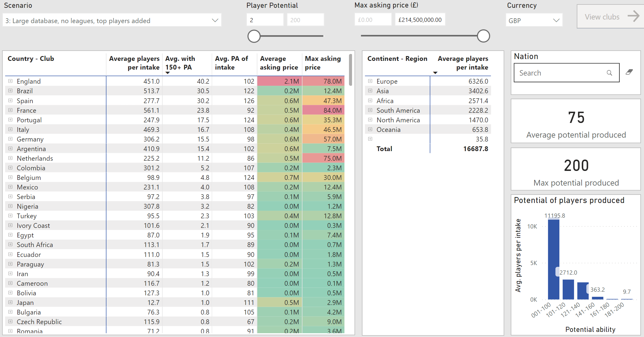644x337 pixels.
Task: Click the country table vertical scrollbar
Action: tap(350, 70)
